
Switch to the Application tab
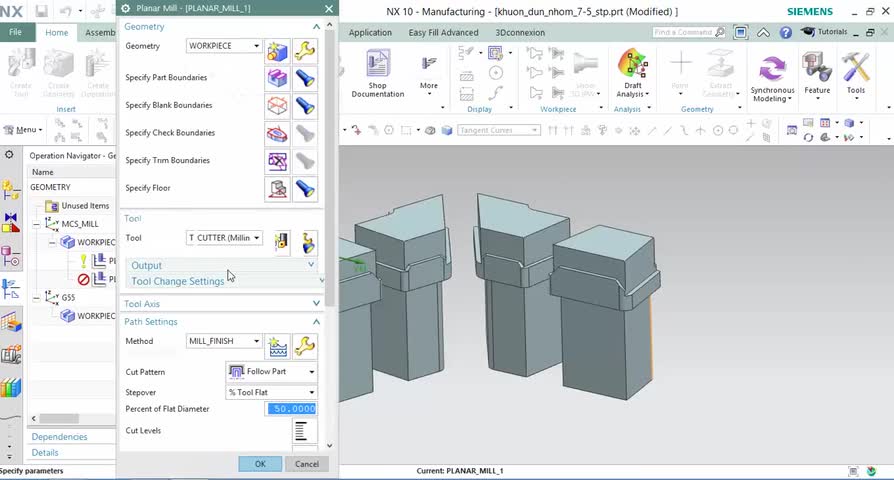click(x=370, y=32)
